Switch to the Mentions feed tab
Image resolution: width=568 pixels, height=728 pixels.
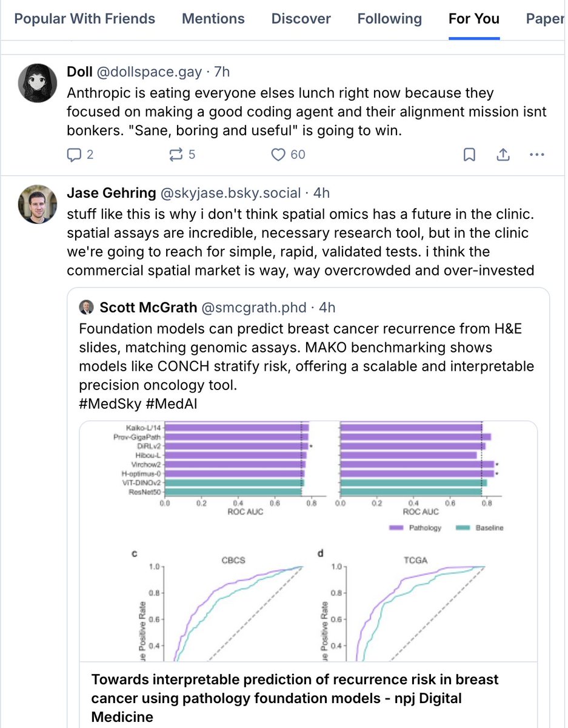click(213, 19)
